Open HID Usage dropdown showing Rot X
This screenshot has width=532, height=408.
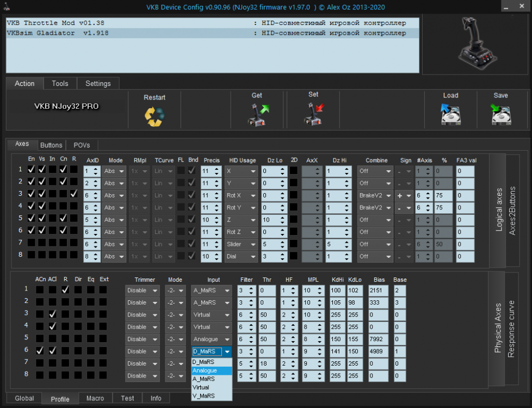click(x=241, y=195)
